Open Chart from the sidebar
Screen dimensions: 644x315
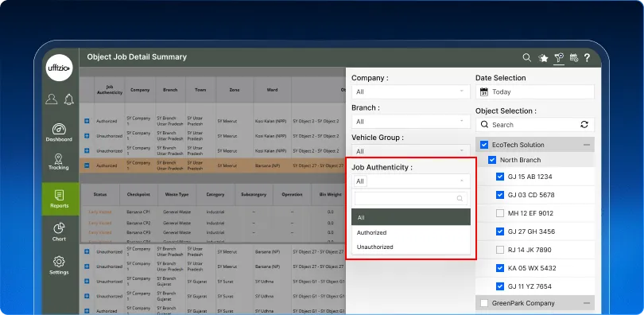[x=59, y=232]
